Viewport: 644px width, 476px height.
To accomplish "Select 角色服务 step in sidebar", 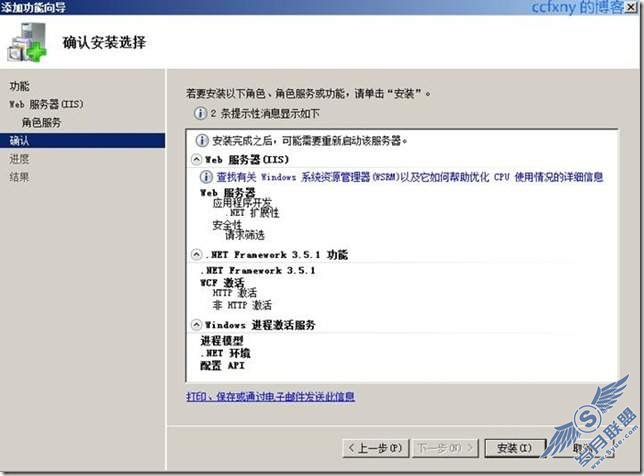I will click(41, 122).
